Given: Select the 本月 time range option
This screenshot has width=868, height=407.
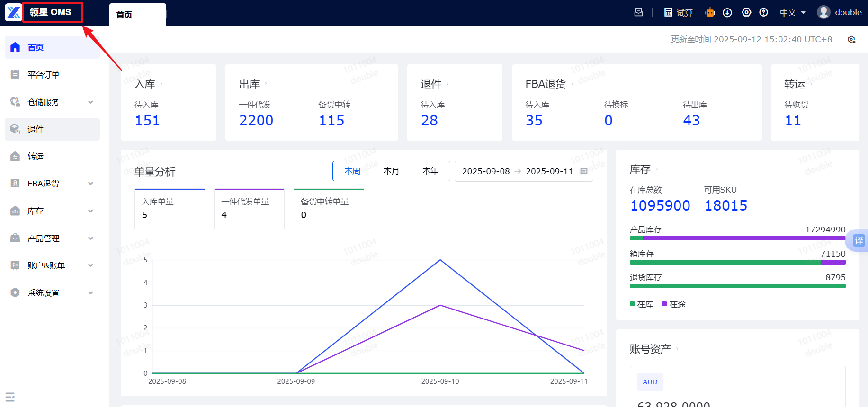Looking at the screenshot, I should (x=391, y=171).
